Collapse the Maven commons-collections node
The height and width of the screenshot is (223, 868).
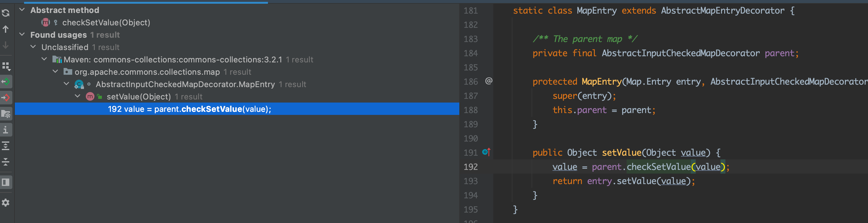(44, 59)
